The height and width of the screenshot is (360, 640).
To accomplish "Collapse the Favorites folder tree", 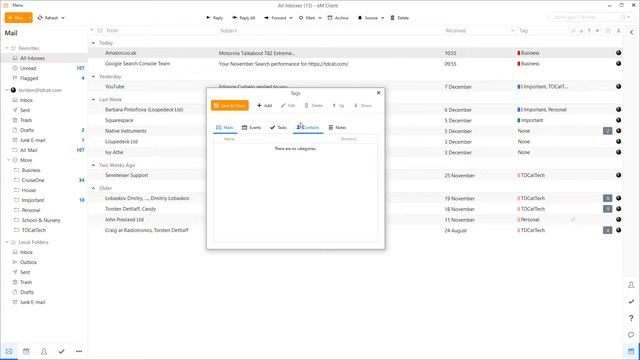I will click(x=7, y=48).
